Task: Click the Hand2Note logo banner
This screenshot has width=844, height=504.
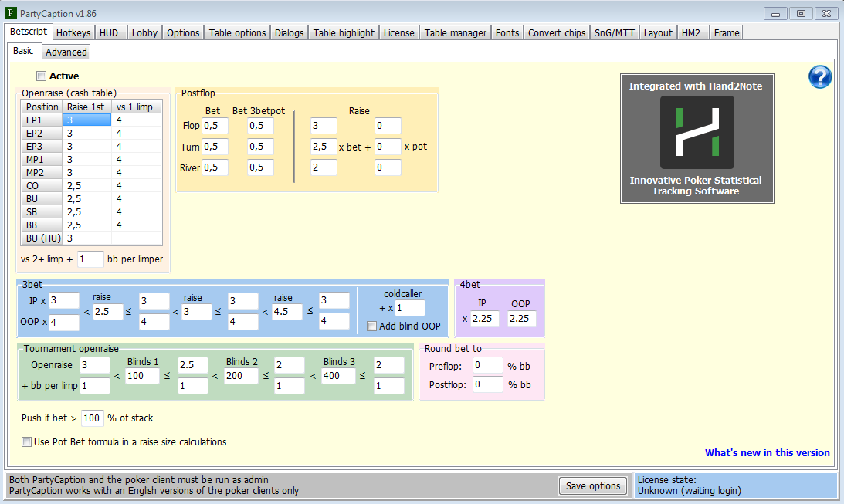Action: click(x=697, y=138)
